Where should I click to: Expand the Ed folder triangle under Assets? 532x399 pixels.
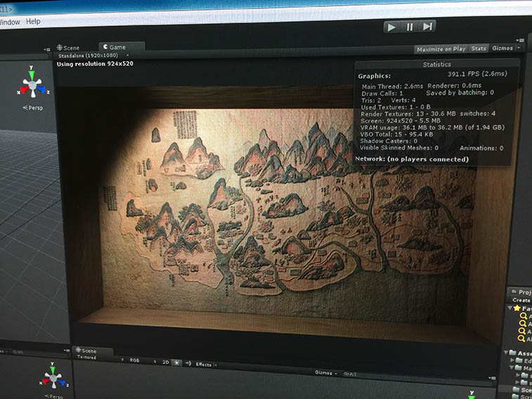pyautogui.click(x=512, y=360)
